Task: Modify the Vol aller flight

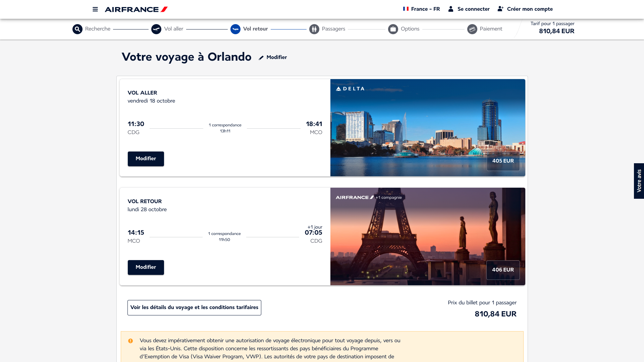Action: 146,159
